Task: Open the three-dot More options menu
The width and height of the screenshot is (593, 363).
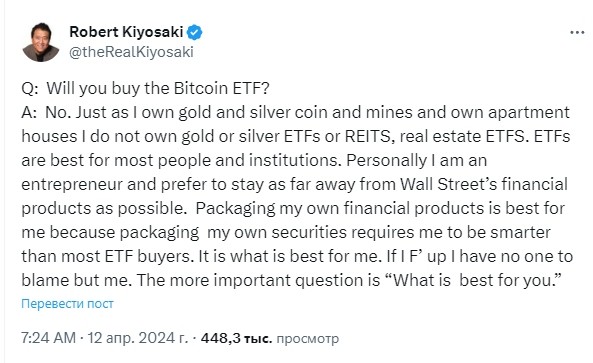Action: tap(577, 33)
